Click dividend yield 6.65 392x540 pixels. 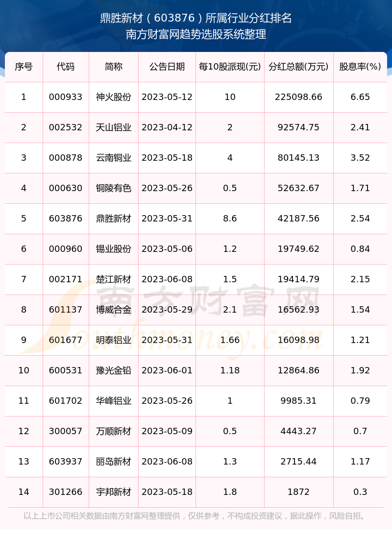click(360, 97)
